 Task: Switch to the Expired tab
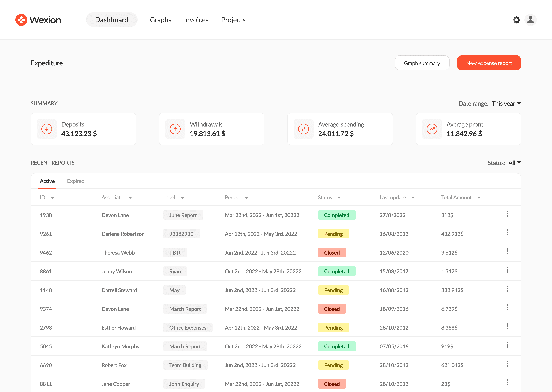coord(76,181)
